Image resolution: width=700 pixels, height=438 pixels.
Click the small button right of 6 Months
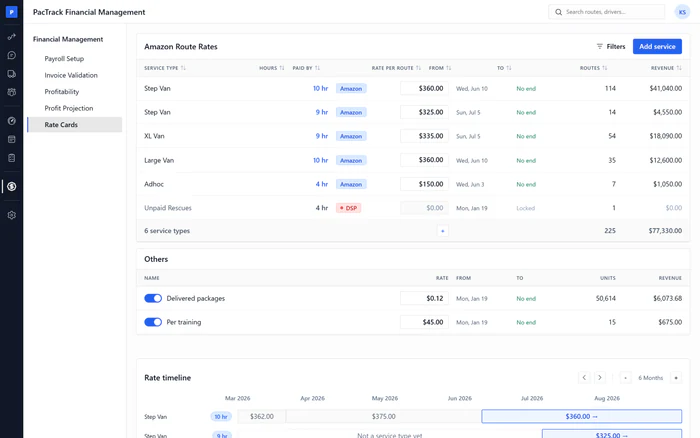(x=676, y=378)
